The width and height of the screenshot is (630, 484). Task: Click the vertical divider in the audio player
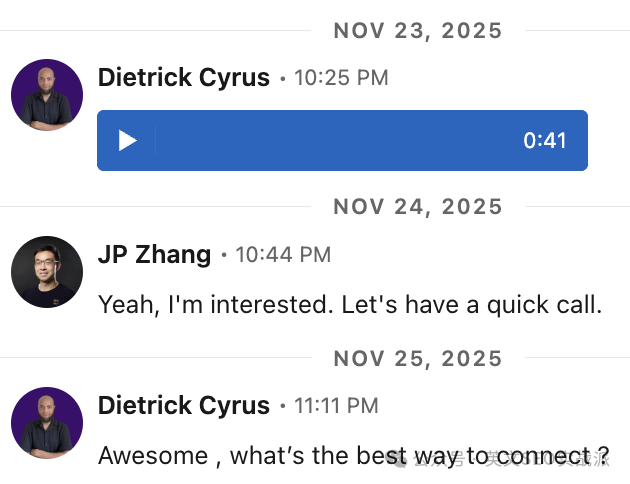155,141
